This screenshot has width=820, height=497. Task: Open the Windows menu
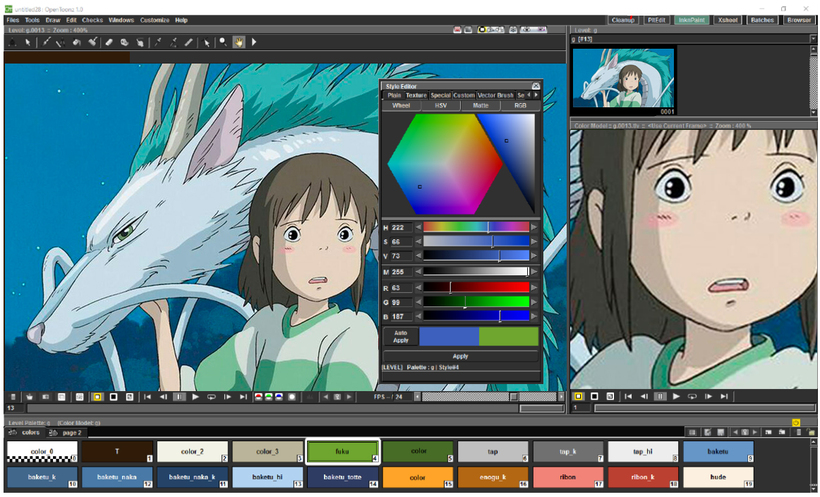coord(120,20)
